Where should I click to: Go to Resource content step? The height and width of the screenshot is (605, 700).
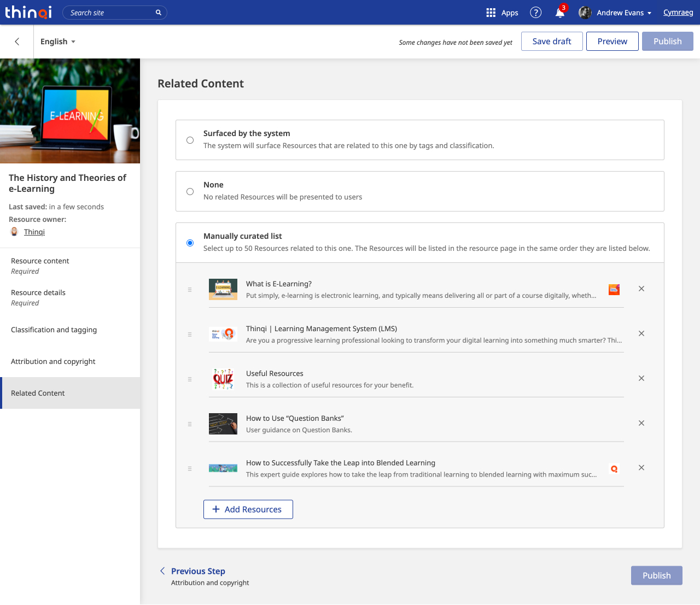[x=70, y=266]
